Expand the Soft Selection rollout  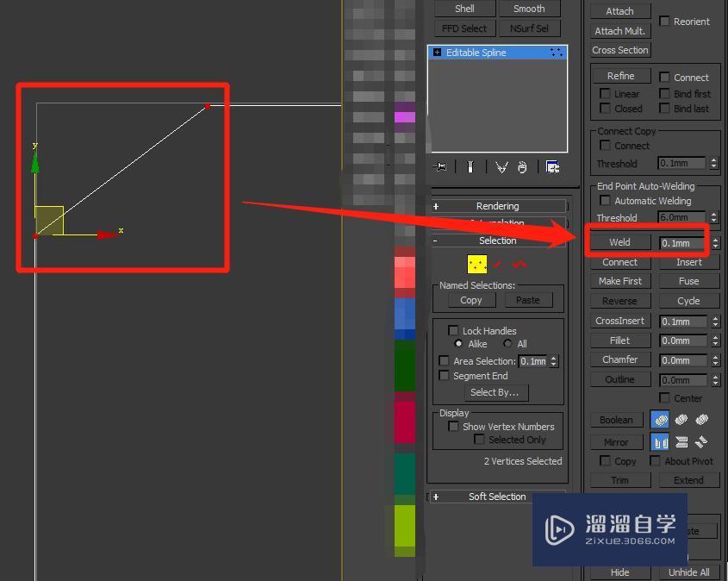point(498,497)
